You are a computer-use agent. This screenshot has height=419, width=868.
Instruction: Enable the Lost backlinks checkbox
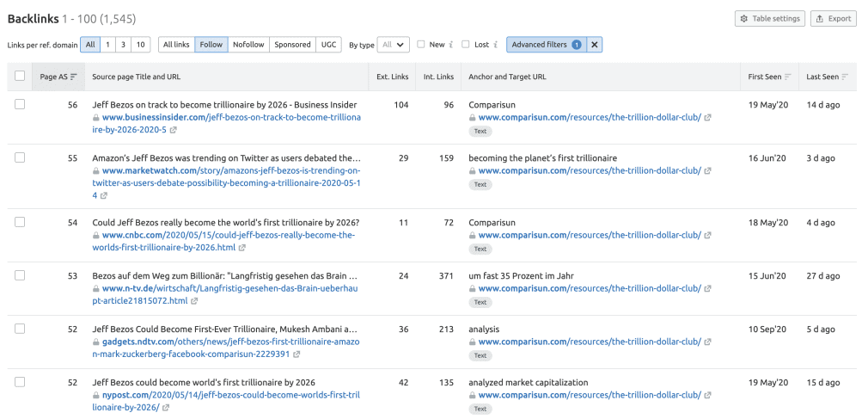pos(466,45)
